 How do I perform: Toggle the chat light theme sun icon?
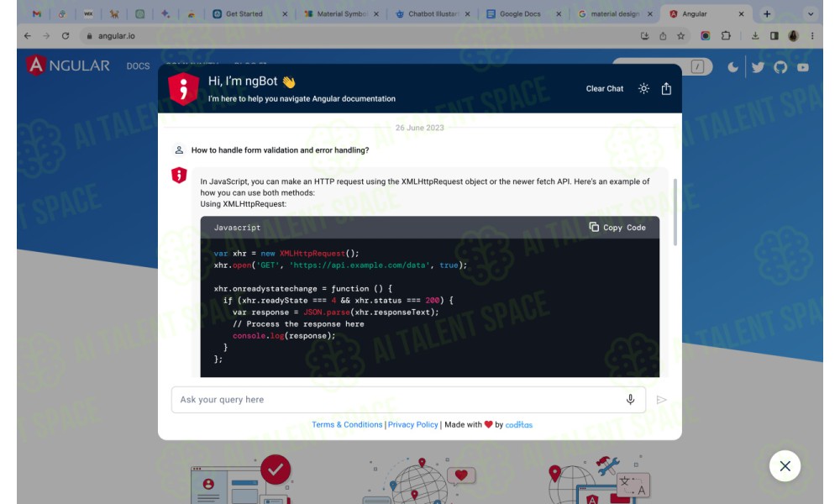click(x=644, y=88)
